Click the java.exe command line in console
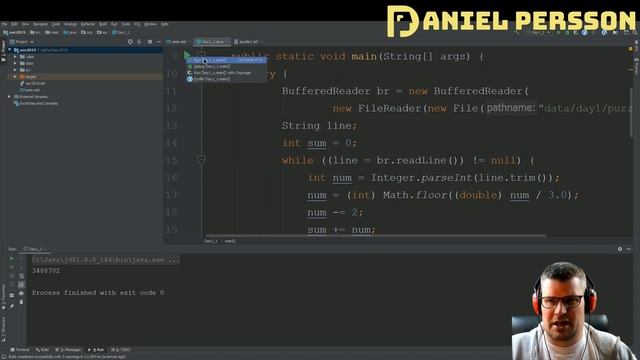This screenshot has height=360, width=640. pos(106,260)
